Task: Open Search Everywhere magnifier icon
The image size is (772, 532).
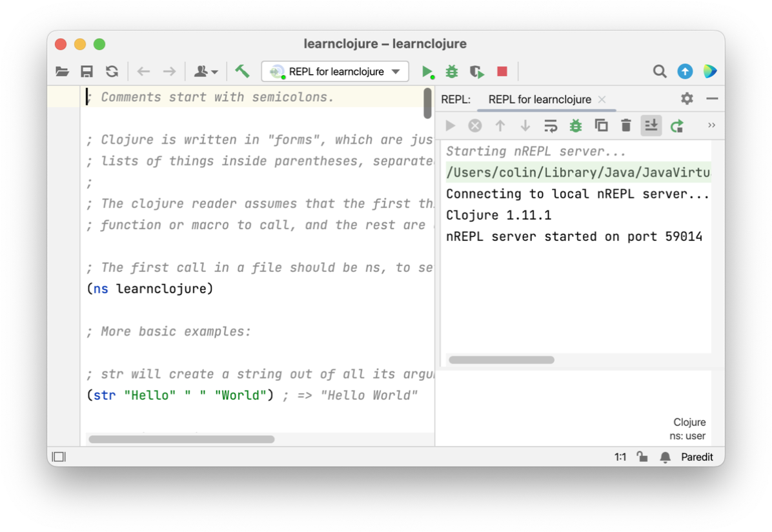Action: click(660, 72)
